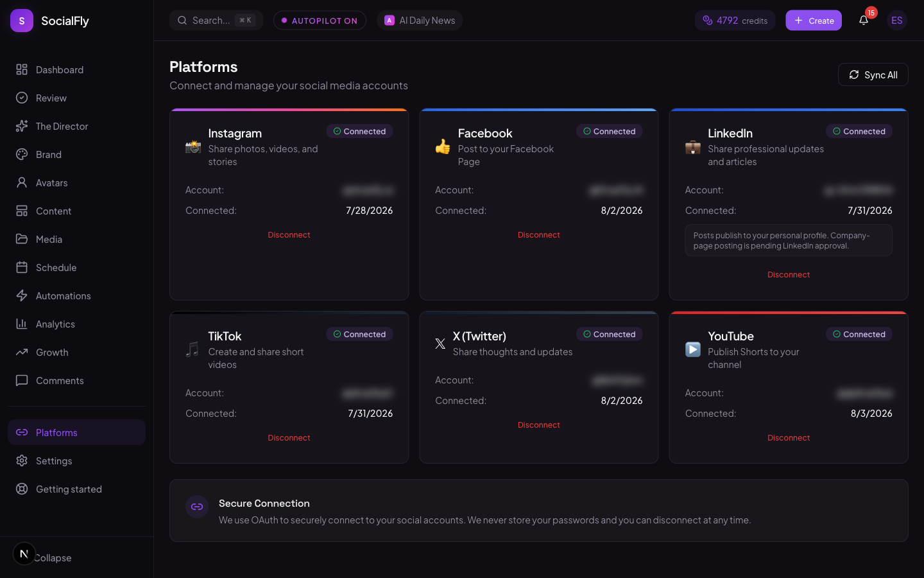Click the Instagram camera icon
Image resolution: width=924 pixels, height=578 pixels.
click(x=193, y=147)
